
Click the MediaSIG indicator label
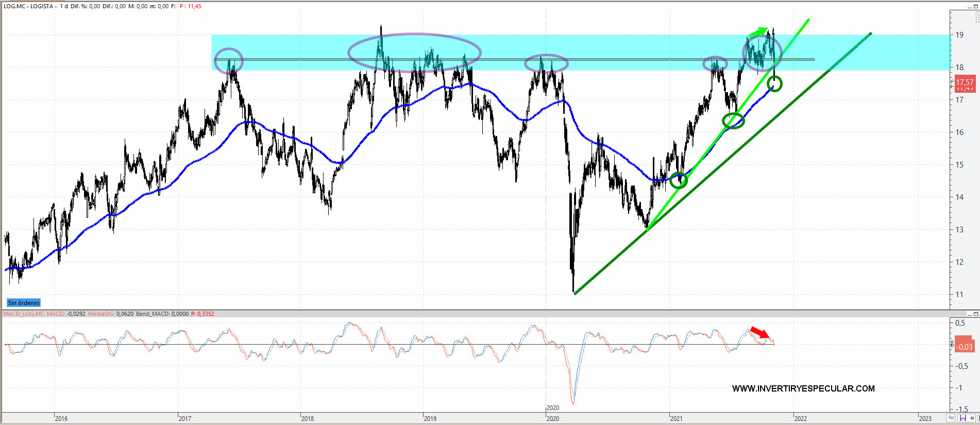[101, 314]
